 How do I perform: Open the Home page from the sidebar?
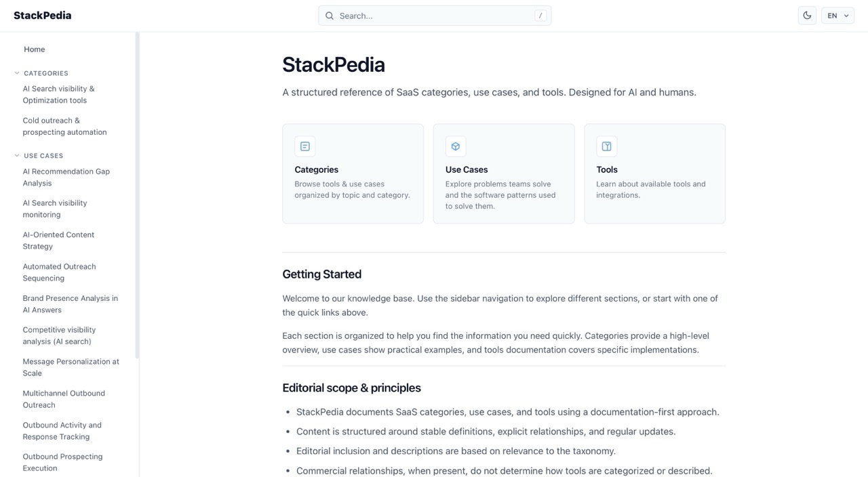[35, 49]
